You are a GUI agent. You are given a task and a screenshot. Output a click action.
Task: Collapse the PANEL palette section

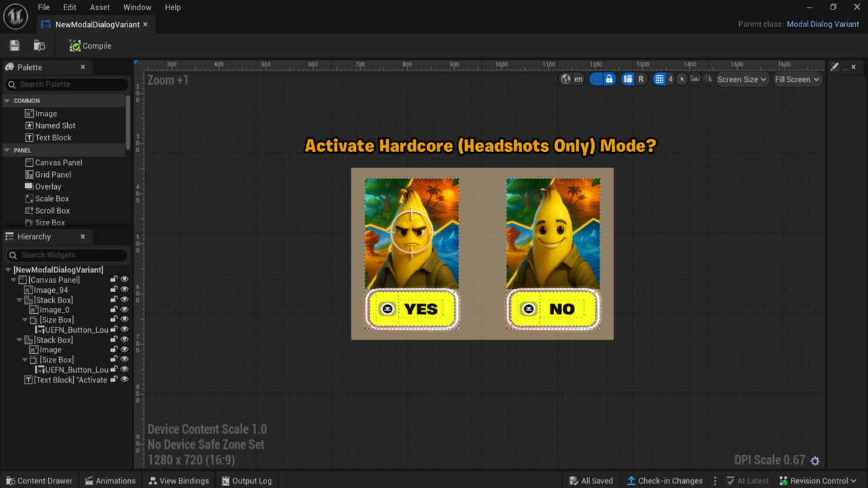pyautogui.click(x=7, y=150)
